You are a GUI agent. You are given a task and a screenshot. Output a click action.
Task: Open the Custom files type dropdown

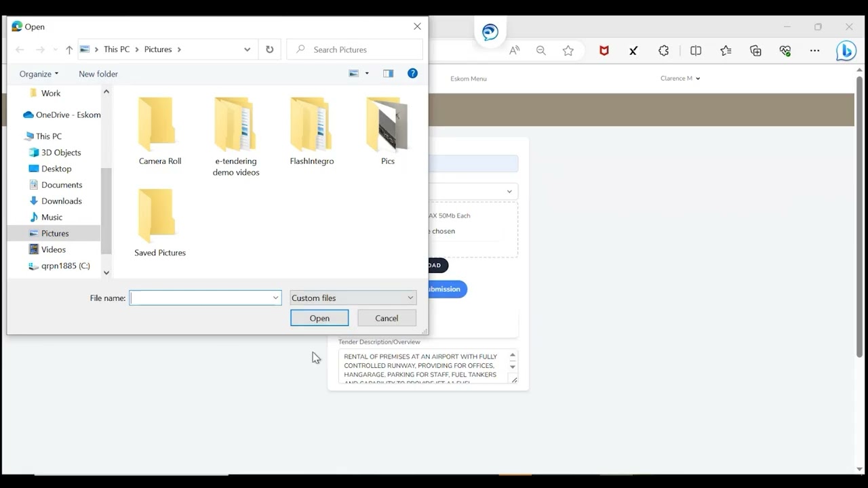click(353, 298)
